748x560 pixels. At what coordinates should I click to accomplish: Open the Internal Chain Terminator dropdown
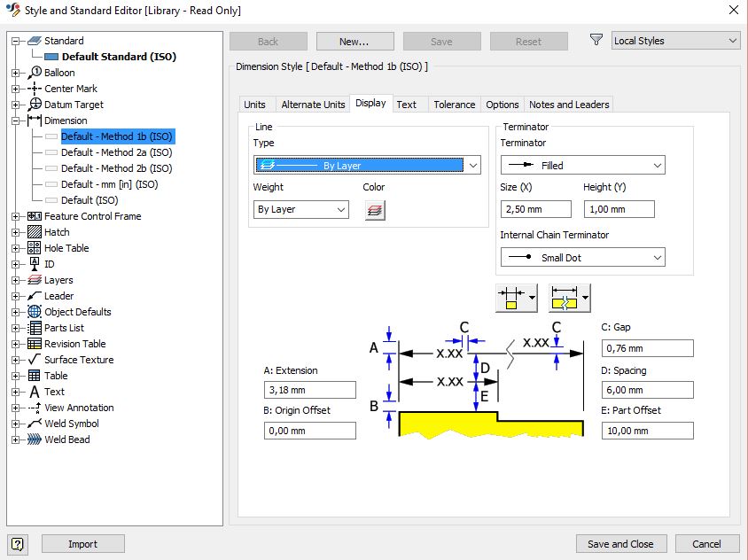click(582, 258)
